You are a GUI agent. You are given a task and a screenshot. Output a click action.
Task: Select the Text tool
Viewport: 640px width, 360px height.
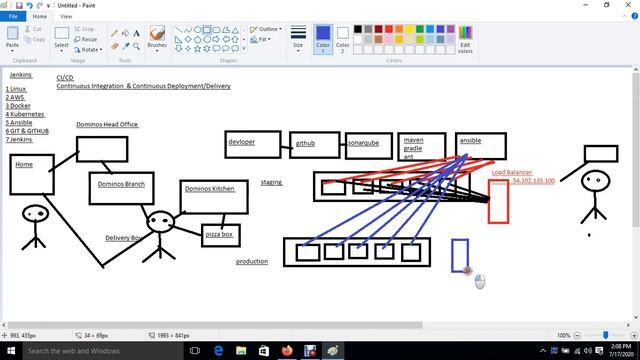point(136,33)
